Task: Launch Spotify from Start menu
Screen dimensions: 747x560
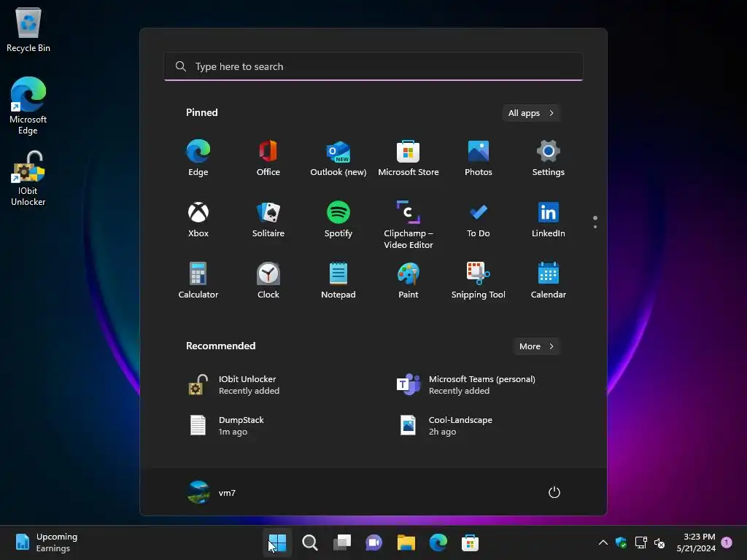Action: click(338, 219)
